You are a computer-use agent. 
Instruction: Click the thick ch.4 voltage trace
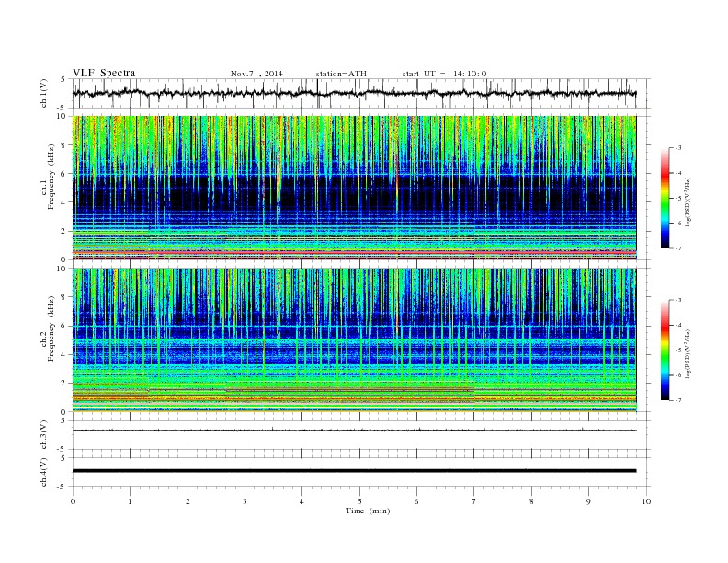pos(354,471)
